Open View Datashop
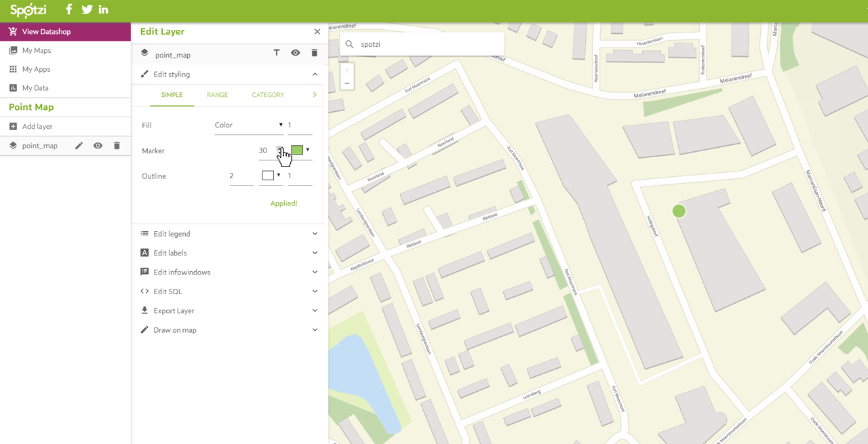Viewport: 868px width, 444px height. [65, 31]
